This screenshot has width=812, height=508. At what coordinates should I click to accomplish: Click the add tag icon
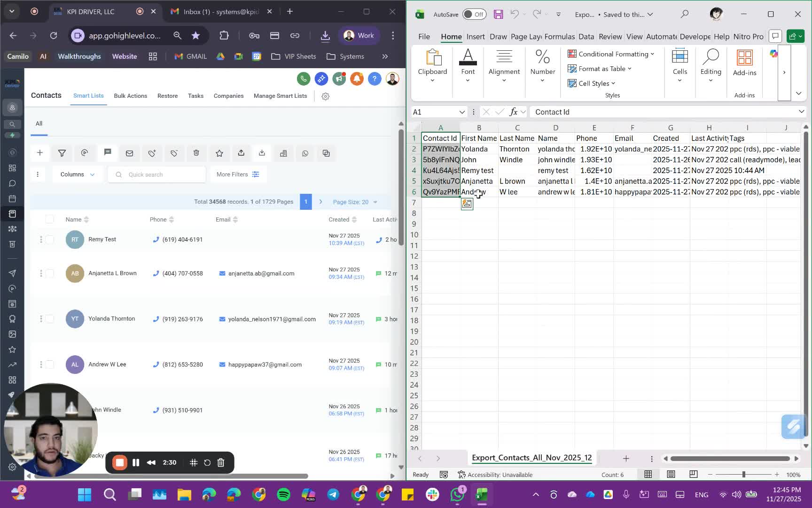click(x=152, y=153)
